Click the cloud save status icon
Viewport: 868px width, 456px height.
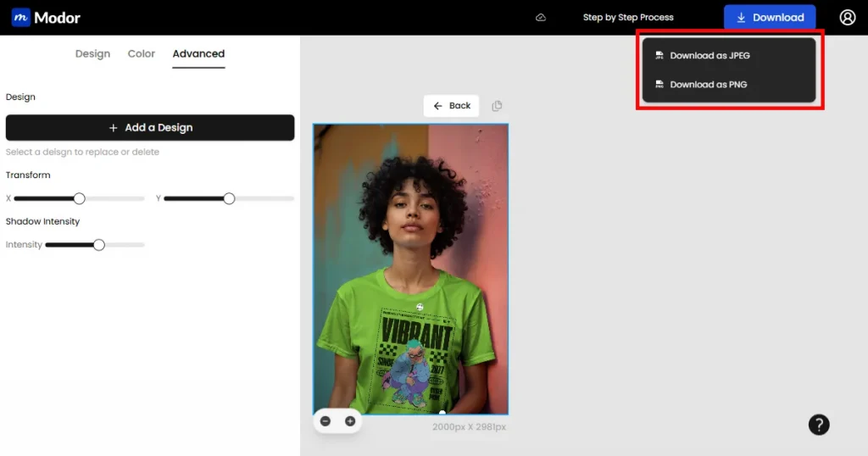[x=541, y=18]
